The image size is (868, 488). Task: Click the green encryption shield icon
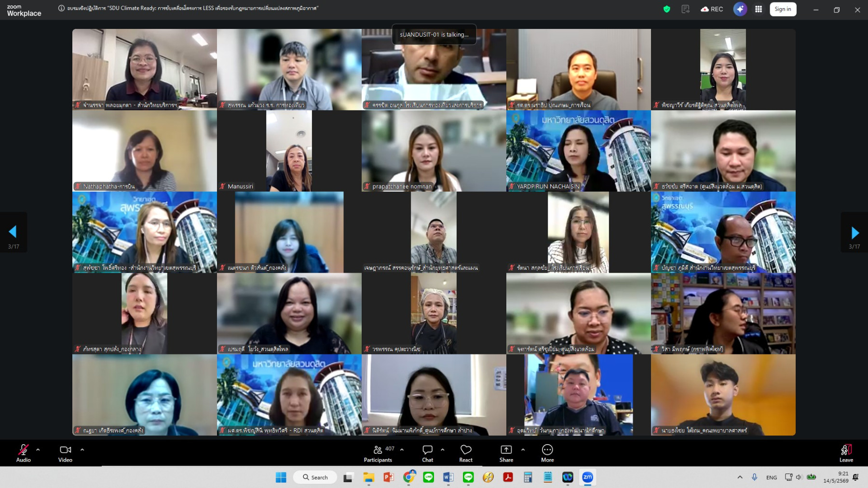(667, 9)
